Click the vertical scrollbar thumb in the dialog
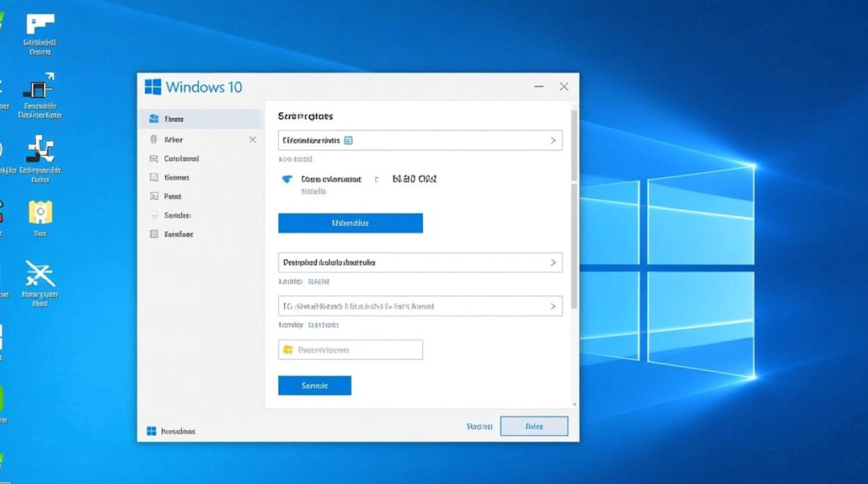Viewport: 868px width, 484px height. (x=574, y=145)
